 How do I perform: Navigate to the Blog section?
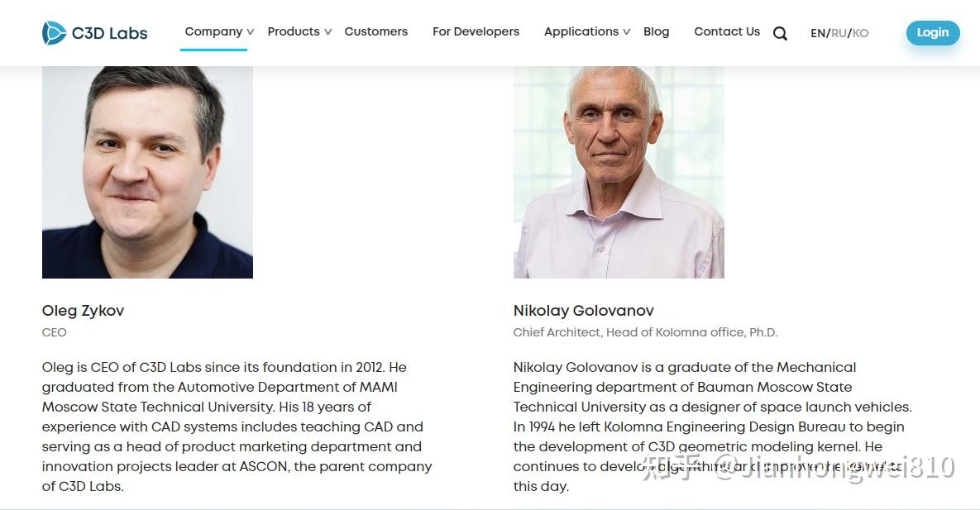[656, 31]
